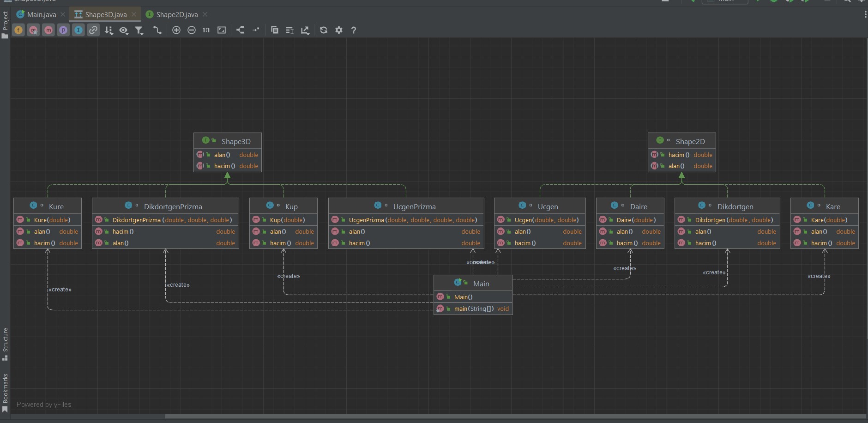Zoom out of the diagram
Screen dimensions: 868x423
click(x=192, y=30)
